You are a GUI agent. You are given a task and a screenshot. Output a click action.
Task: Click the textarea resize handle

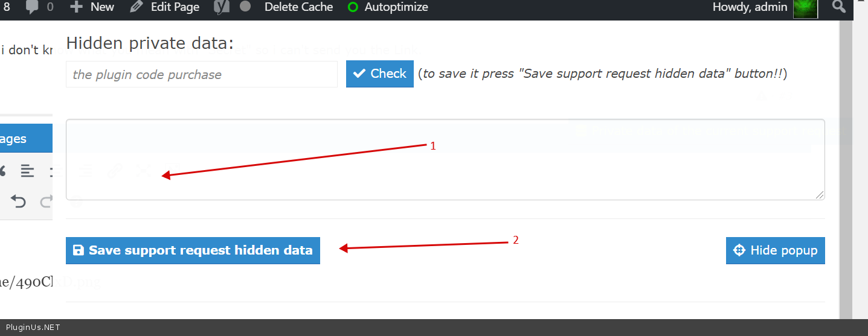click(x=820, y=195)
